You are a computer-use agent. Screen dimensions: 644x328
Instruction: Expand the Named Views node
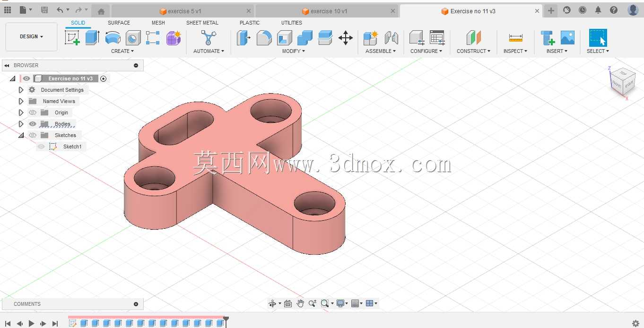point(21,101)
